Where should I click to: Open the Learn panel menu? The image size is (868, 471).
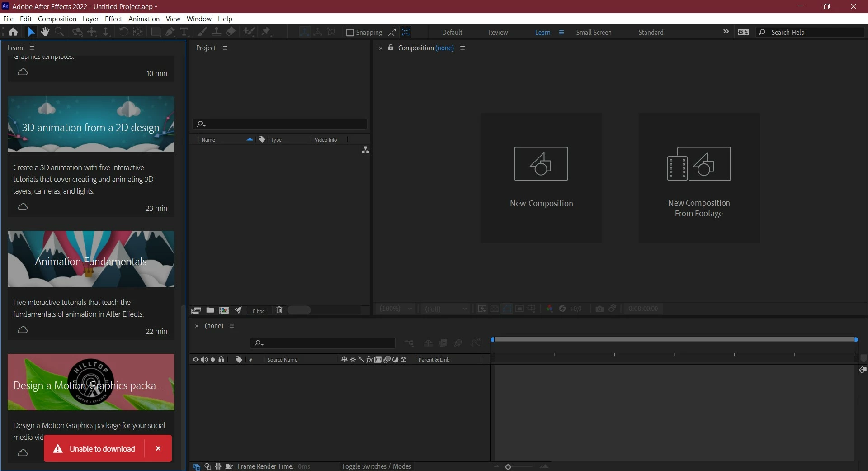(32, 48)
